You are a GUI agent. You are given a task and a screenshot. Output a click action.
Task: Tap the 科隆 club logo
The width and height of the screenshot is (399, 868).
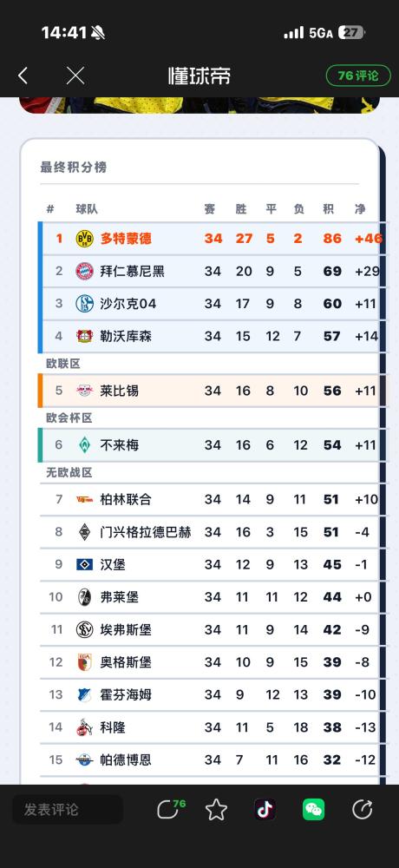85,727
